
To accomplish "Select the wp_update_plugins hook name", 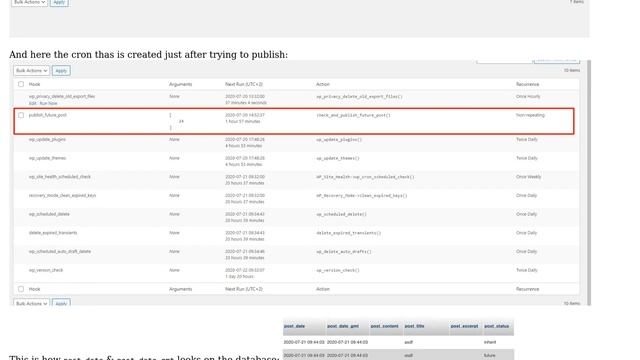I will (x=47, y=139).
